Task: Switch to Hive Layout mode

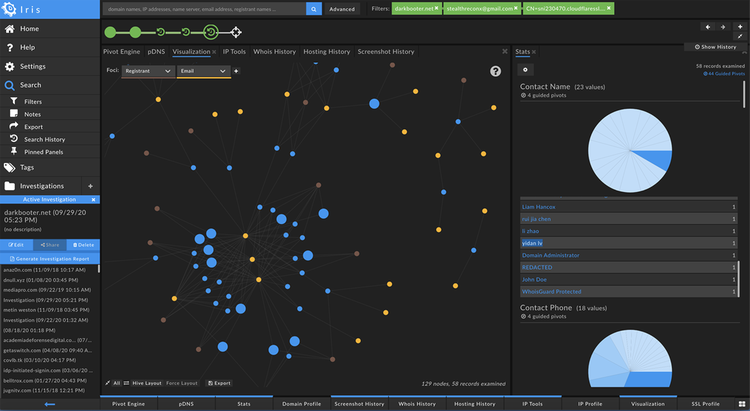Action: (x=147, y=382)
